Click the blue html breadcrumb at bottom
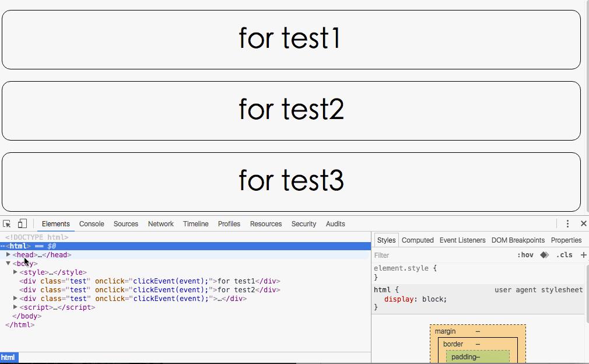This screenshot has height=364, width=589. [8, 357]
